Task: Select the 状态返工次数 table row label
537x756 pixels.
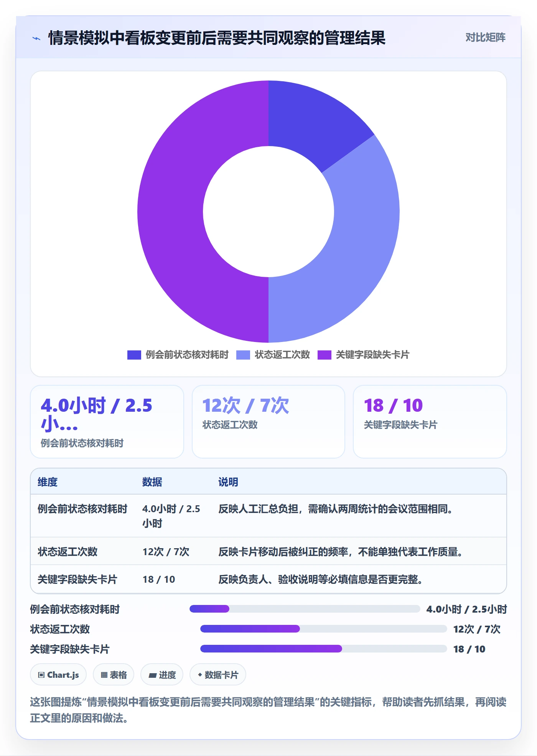Action: point(68,552)
